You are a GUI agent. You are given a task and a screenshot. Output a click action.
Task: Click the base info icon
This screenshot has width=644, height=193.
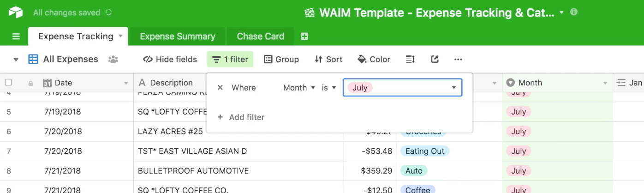point(574,12)
